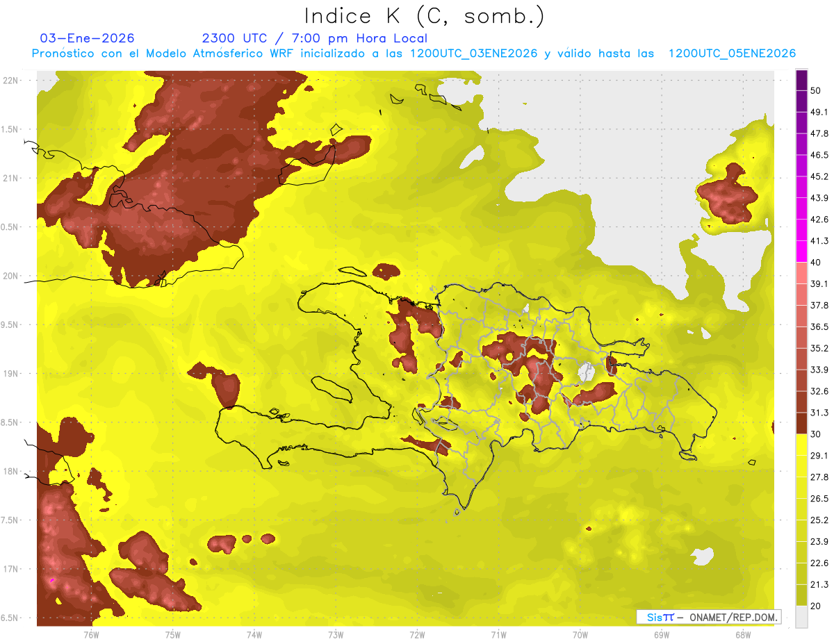Click the "43.9" value on the color scale
The height and width of the screenshot is (644, 834).
[819, 198]
